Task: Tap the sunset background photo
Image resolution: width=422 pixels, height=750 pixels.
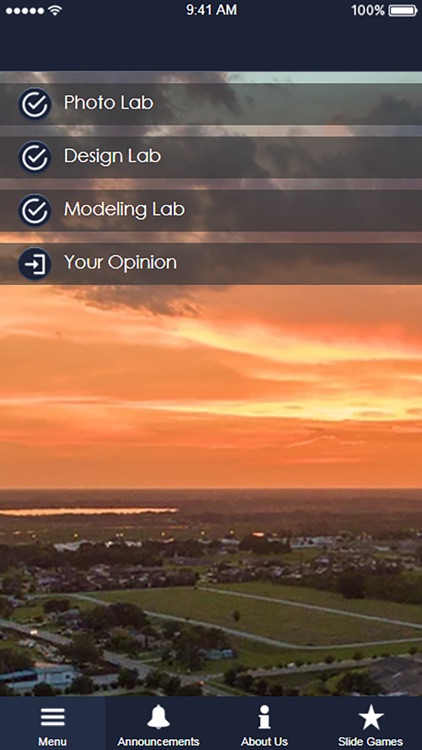Action: point(211,488)
